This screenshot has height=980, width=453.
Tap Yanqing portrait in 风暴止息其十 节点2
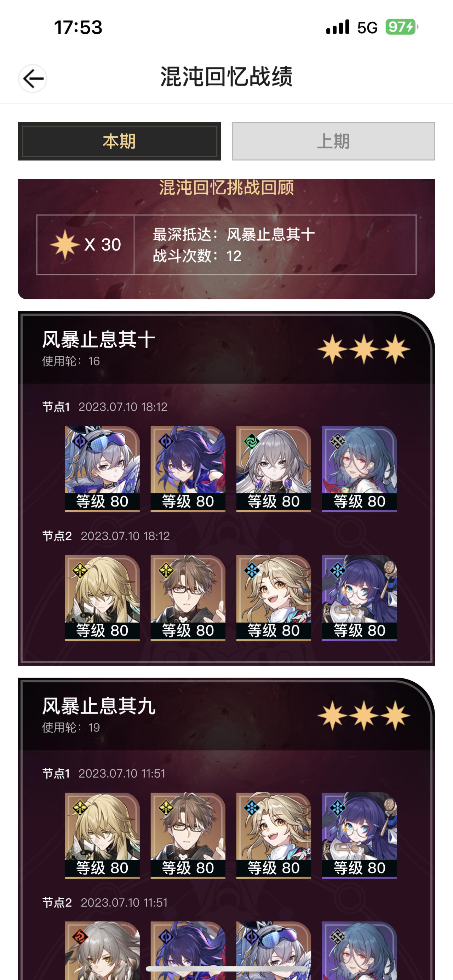tap(274, 598)
